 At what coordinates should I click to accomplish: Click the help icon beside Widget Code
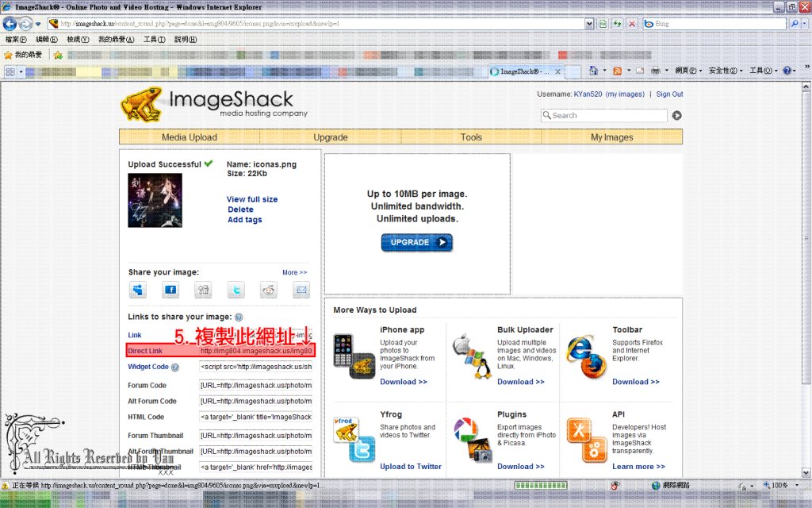pos(175,368)
